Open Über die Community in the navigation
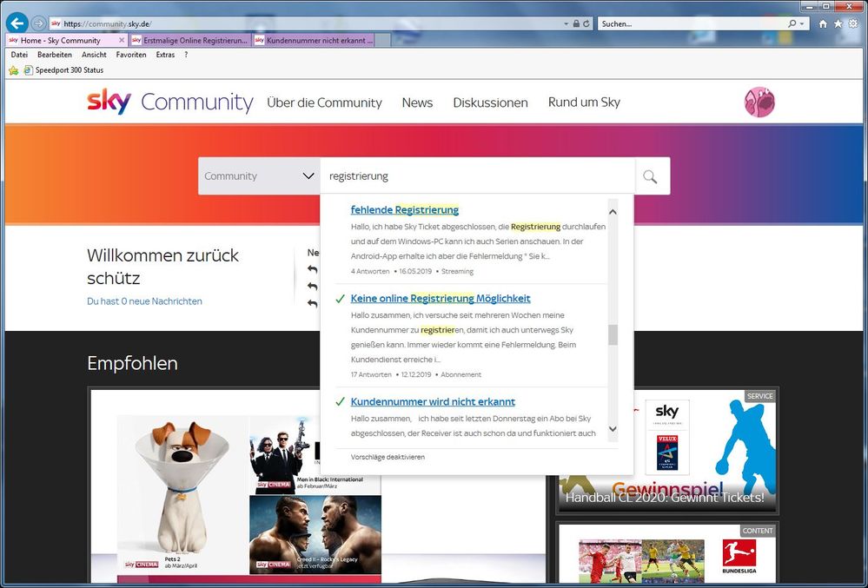 (x=324, y=102)
